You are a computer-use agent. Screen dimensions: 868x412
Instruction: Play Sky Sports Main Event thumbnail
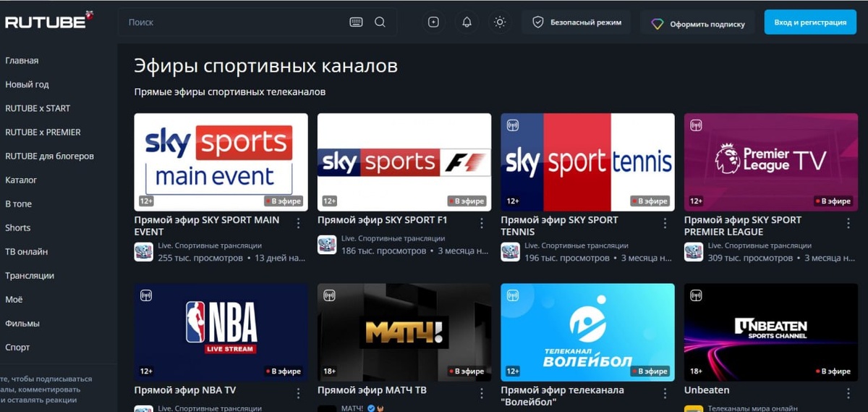[221, 162]
